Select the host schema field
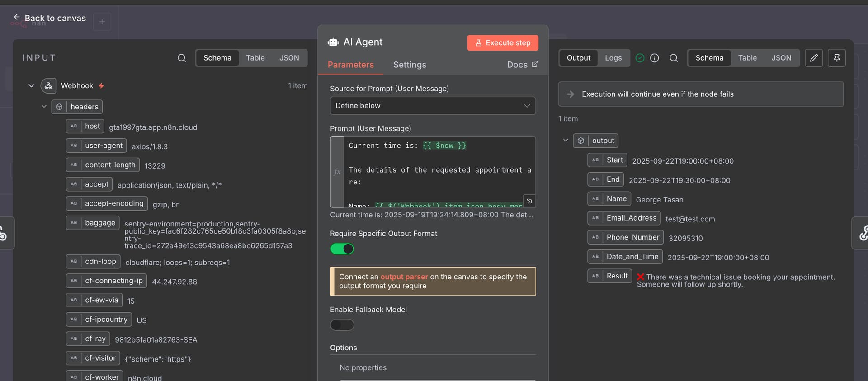This screenshot has height=381, width=868. pyautogui.click(x=85, y=126)
